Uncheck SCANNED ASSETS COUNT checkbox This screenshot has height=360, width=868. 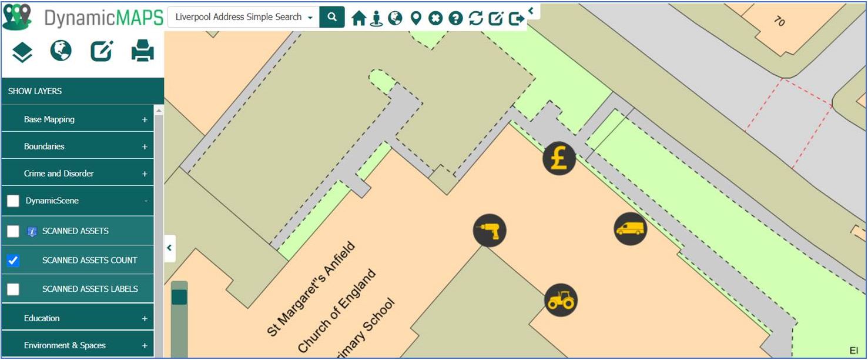[x=13, y=261]
